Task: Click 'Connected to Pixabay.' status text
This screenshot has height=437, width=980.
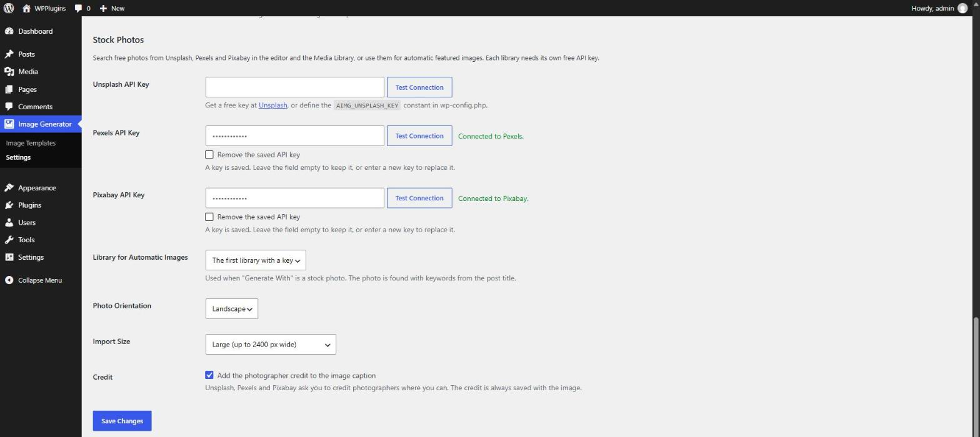Action: (493, 199)
